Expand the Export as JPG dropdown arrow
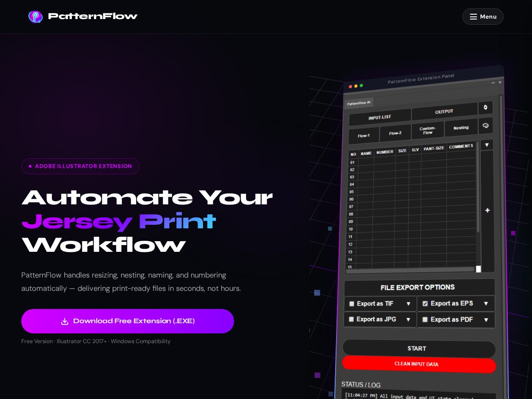The width and height of the screenshot is (532, 399). 408,320
